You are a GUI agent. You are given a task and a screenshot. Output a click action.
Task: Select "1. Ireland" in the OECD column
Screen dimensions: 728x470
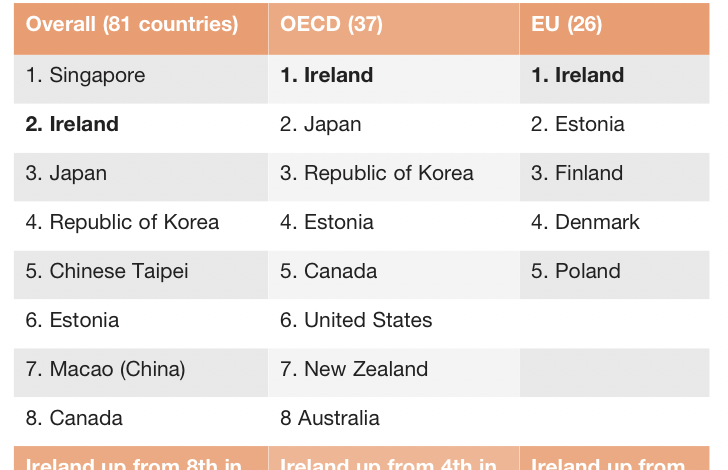[326, 75]
